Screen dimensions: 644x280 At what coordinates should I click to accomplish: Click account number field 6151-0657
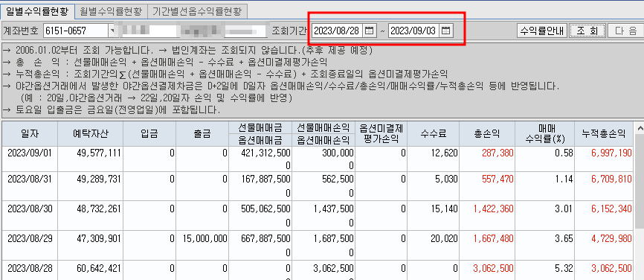pyautogui.click(x=76, y=31)
